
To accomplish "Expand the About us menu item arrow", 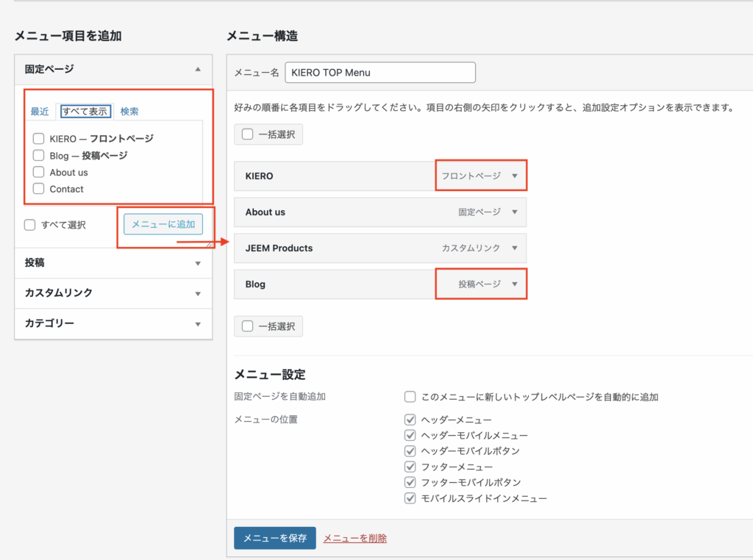I will 515,212.
